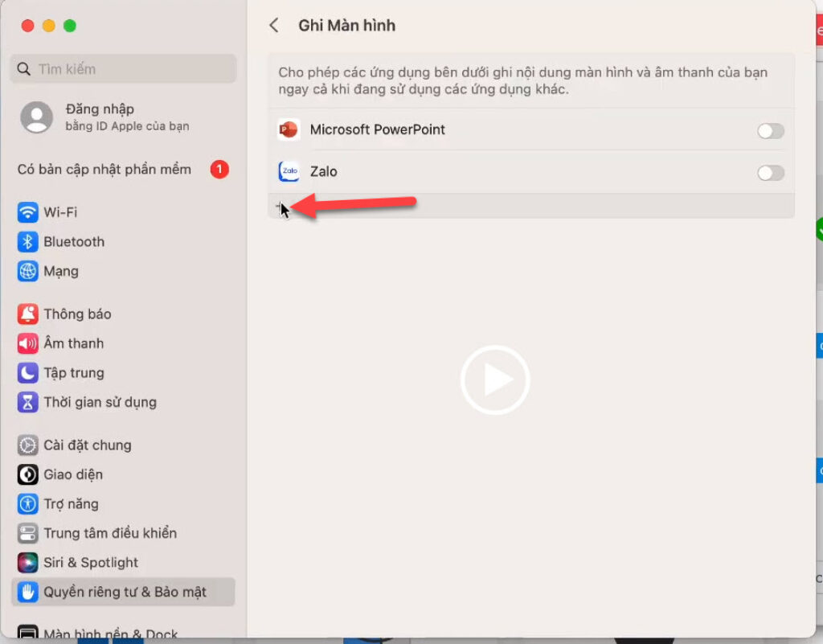823x644 pixels.
Task: Open Thời gian sử dụng hourglass icon
Action: click(28, 403)
